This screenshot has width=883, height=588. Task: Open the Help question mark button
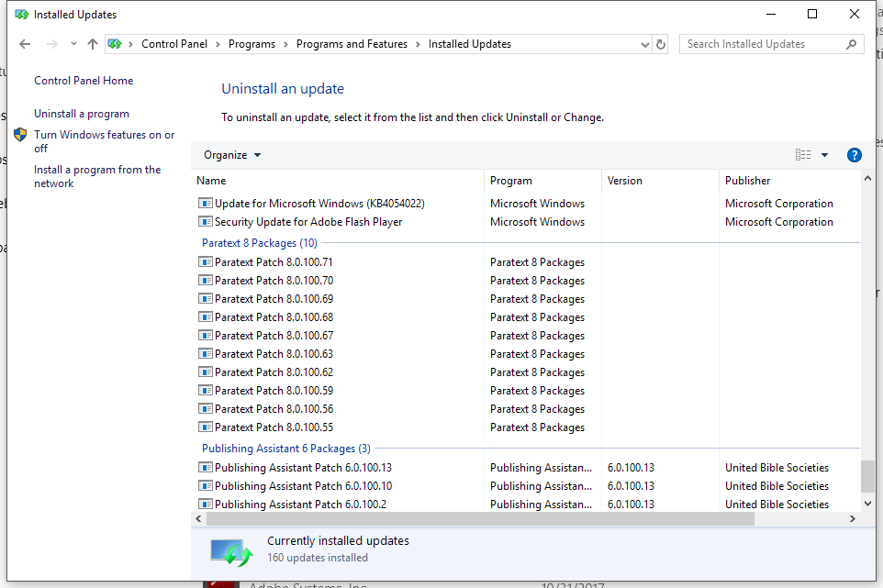pos(854,155)
